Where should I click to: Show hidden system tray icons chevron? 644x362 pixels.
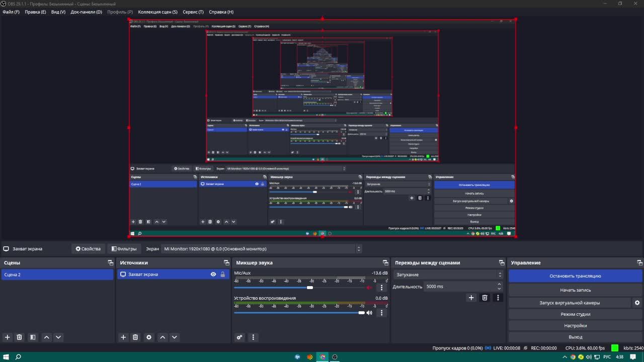[x=566, y=357]
